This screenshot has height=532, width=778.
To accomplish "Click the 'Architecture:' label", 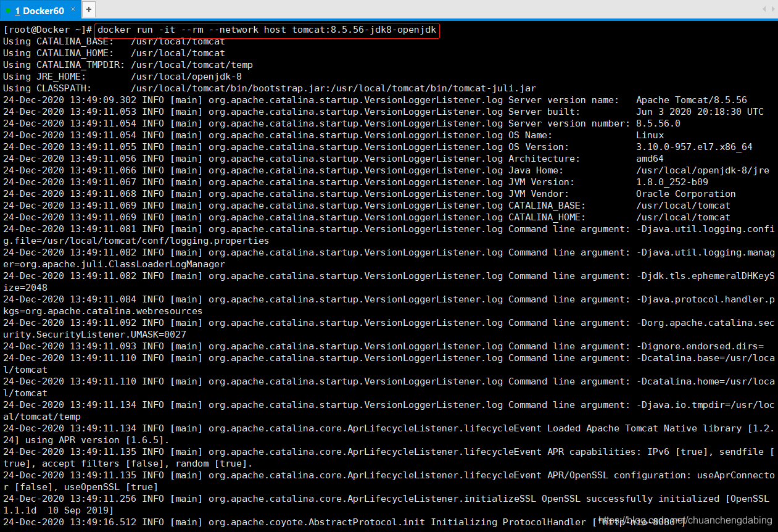I will [x=544, y=159].
